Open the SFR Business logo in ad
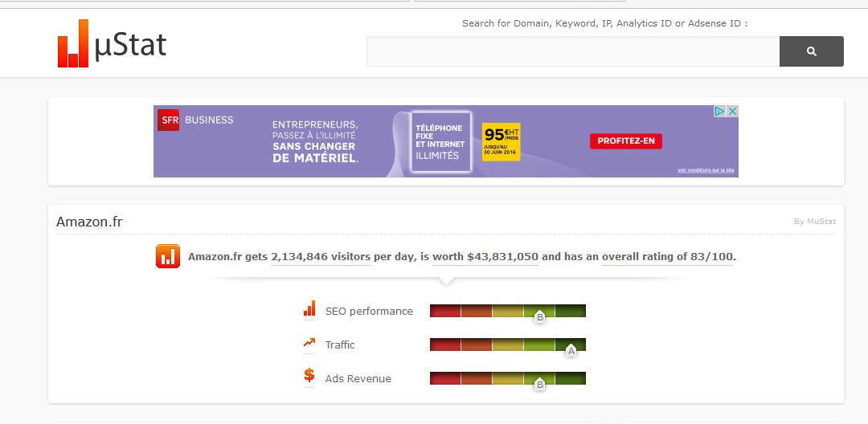 pos(195,120)
